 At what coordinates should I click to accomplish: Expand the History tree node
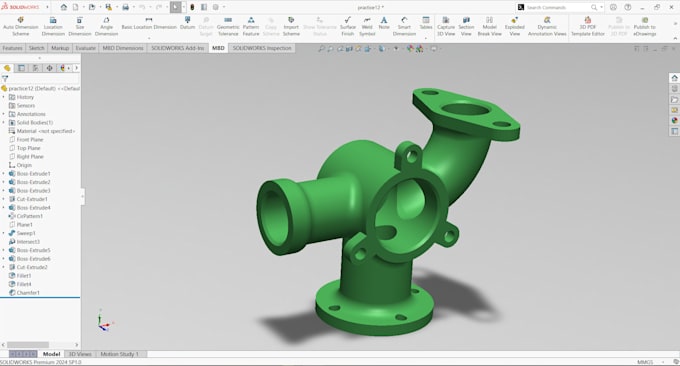4,97
